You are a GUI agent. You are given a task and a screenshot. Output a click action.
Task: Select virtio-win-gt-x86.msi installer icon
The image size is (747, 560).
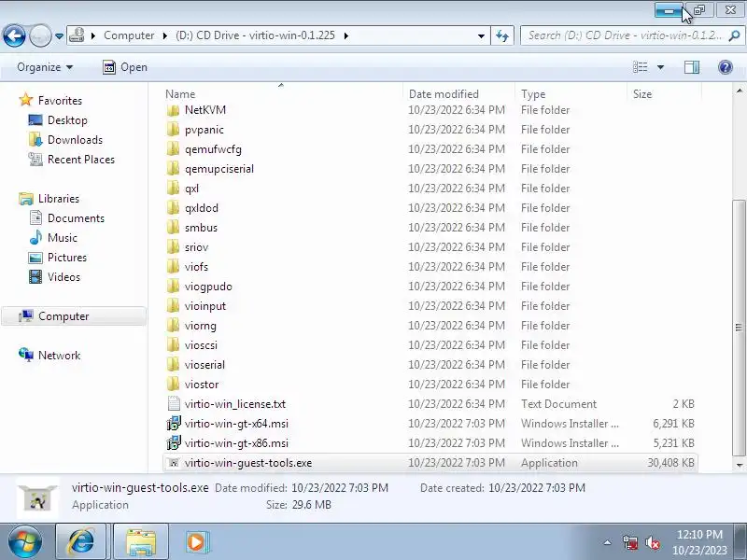(174, 442)
